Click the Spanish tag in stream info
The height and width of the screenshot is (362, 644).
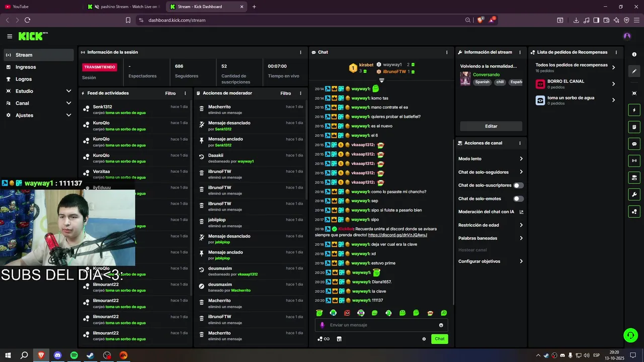click(x=482, y=82)
